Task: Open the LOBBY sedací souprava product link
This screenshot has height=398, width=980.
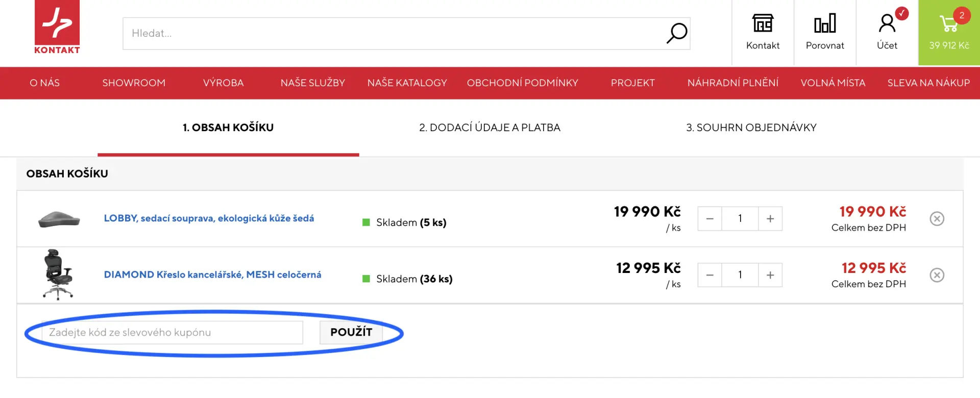Action: point(209,218)
